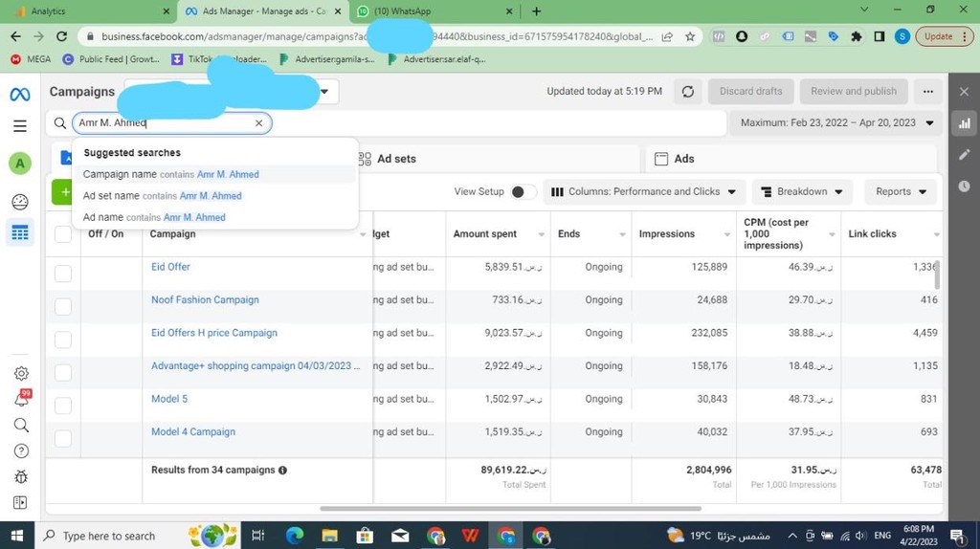The image size is (980, 549).
Task: Toggle the sidebar collapse panel icon
Action: tap(20, 503)
